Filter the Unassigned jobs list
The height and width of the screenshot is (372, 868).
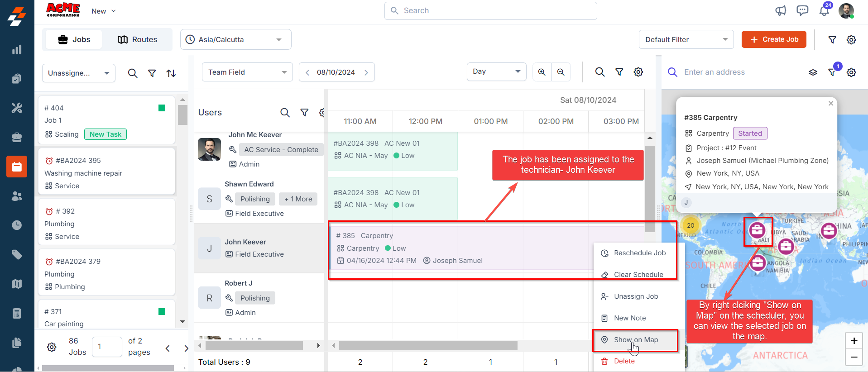tap(152, 73)
